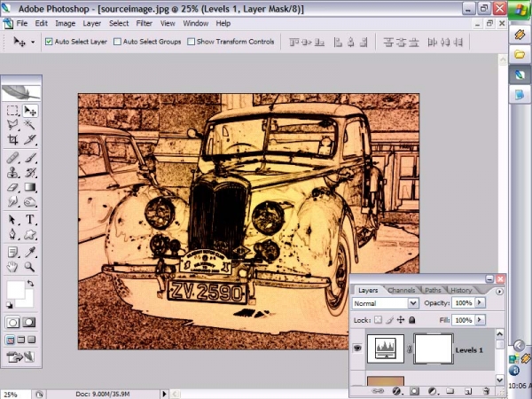Enable Auto Select Groups checkbox
Viewport: 532px width, 399px height.
coord(117,42)
